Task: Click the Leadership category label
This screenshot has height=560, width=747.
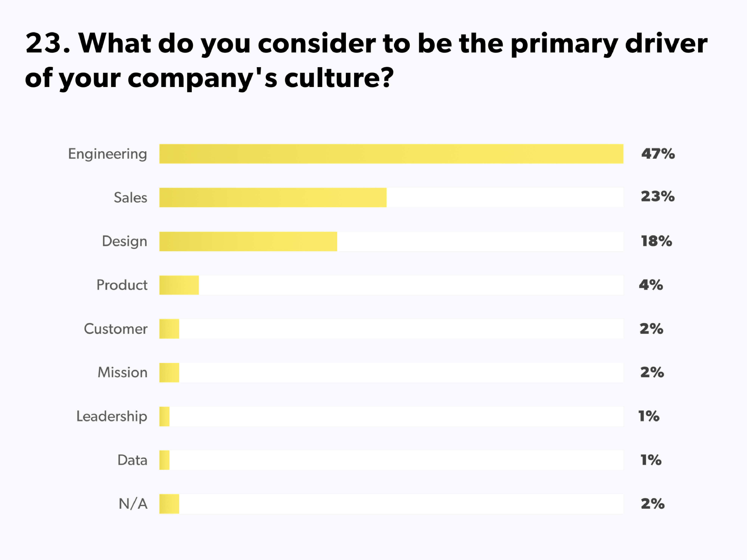Action: click(112, 416)
